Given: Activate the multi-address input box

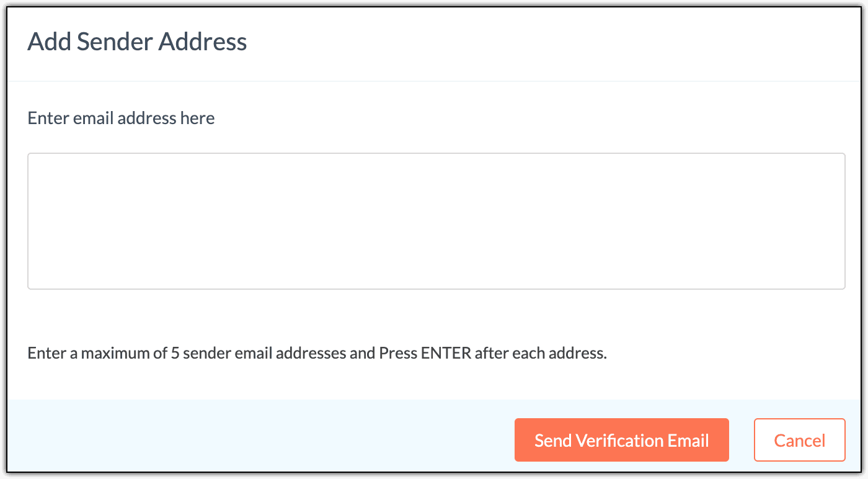Looking at the screenshot, I should pyautogui.click(x=436, y=221).
